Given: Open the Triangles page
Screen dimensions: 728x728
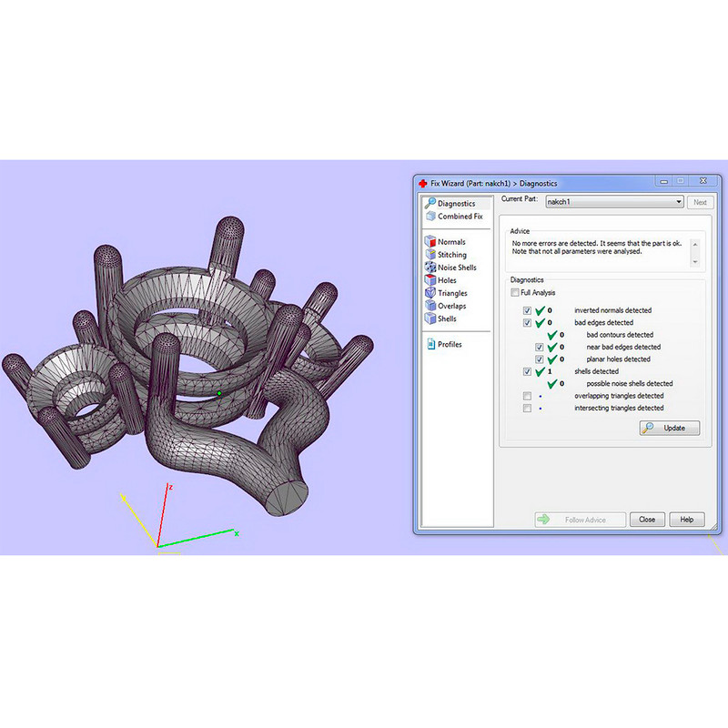Looking at the screenshot, I should click(452, 293).
